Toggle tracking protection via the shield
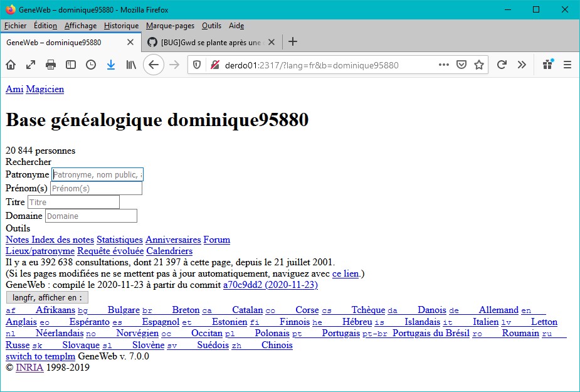The image size is (580, 392). (x=196, y=65)
